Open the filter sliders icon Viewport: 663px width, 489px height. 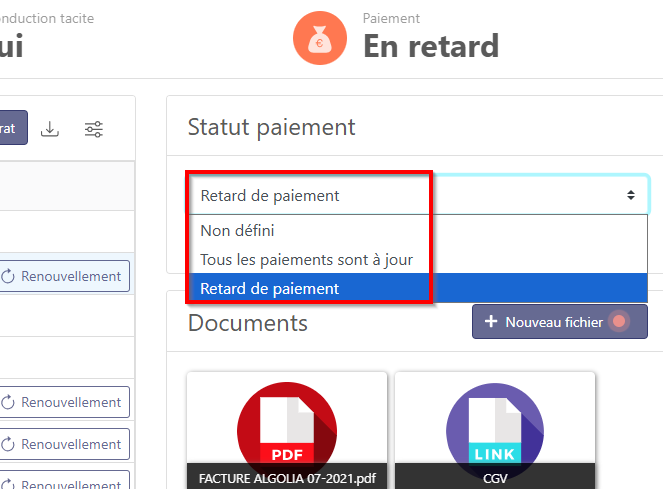(94, 129)
